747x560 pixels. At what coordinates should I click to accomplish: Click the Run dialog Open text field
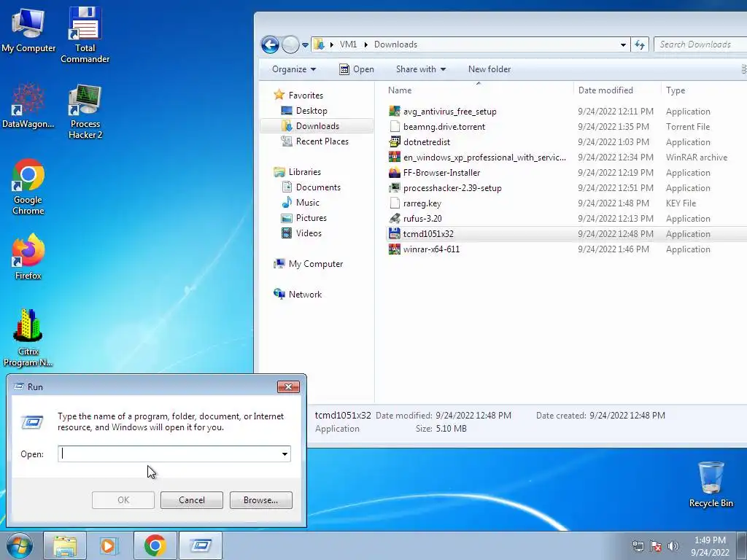pyautogui.click(x=169, y=454)
